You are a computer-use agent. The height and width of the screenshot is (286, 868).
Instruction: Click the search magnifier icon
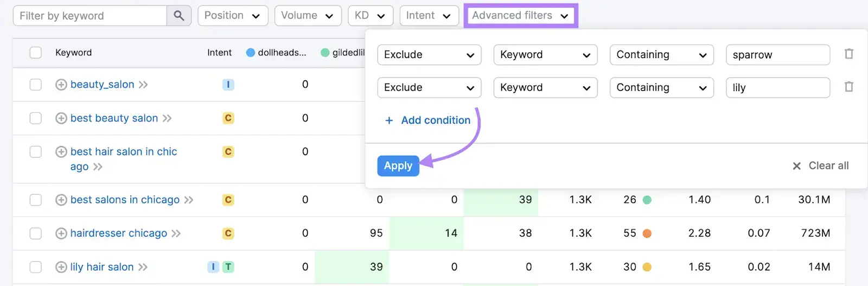[178, 16]
